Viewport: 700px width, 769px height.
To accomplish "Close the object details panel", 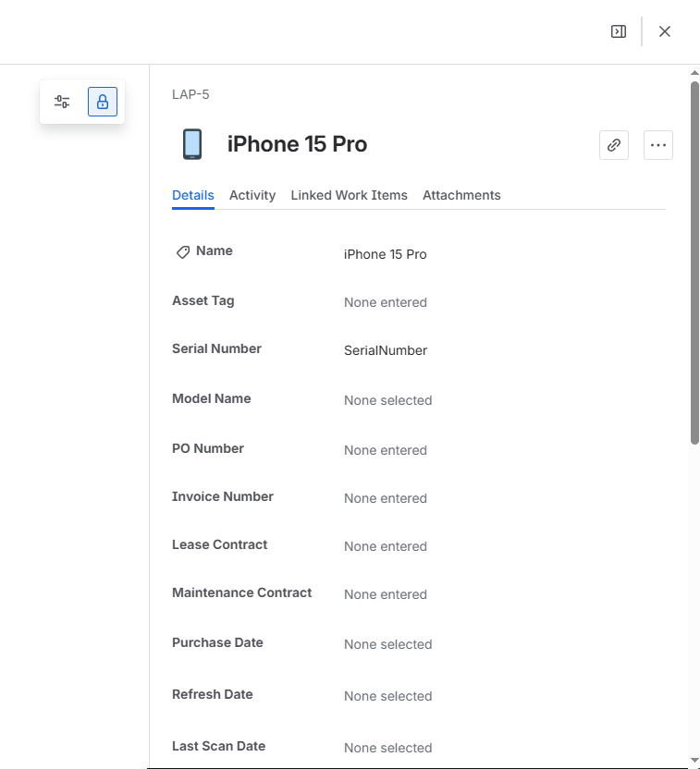I will point(665,31).
